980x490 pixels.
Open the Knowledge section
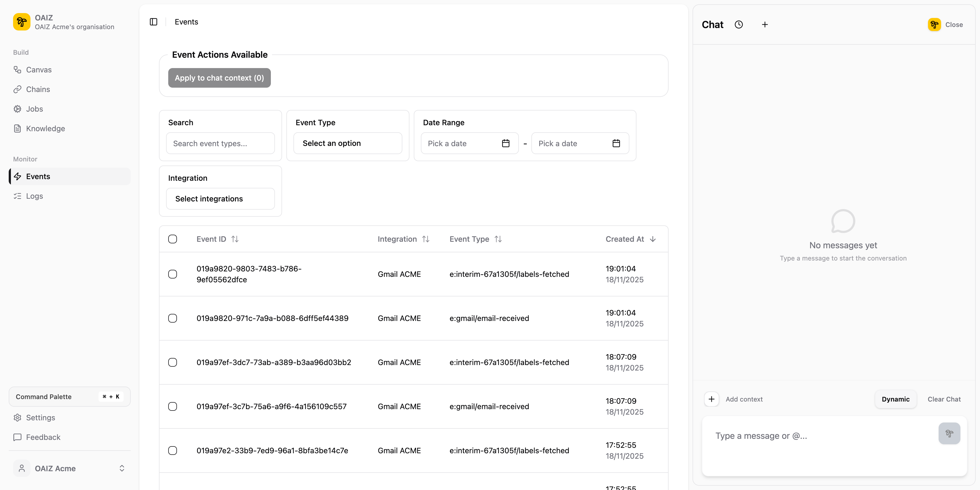[x=45, y=128]
